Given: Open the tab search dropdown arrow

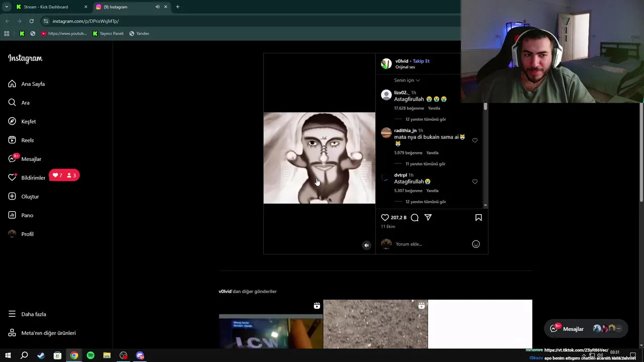Looking at the screenshot, I should (x=7, y=7).
